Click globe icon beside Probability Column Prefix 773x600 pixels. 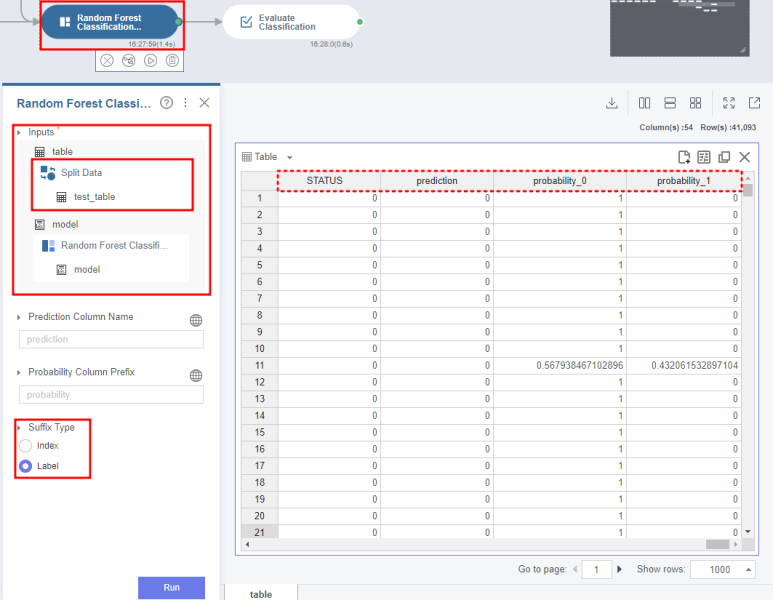pos(196,376)
